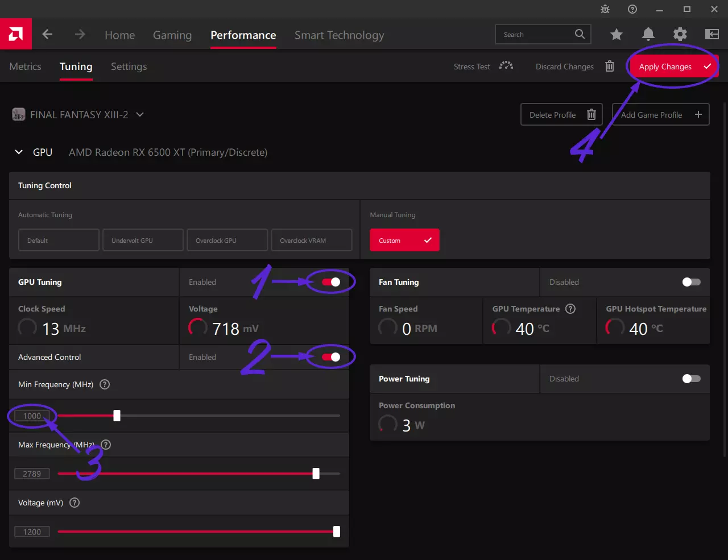Open the Home tab

[120, 35]
